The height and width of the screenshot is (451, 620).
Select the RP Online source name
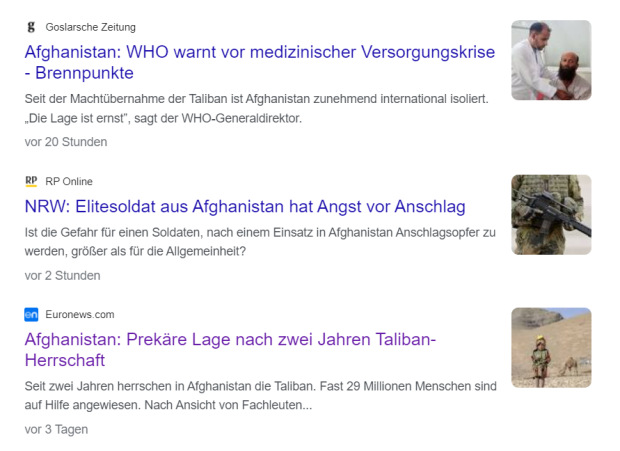coord(69,181)
